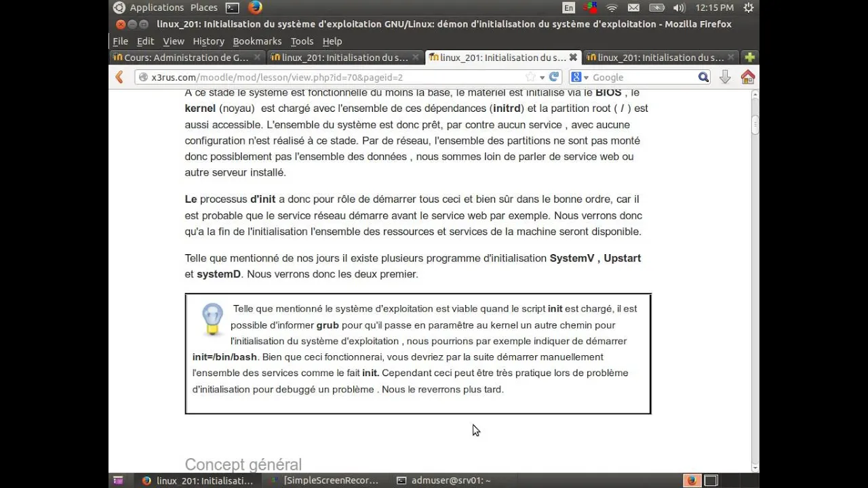Viewport: 868px width, 488px height.
Task: Click the Firefox workspace switcher icon
Action: tap(692, 481)
